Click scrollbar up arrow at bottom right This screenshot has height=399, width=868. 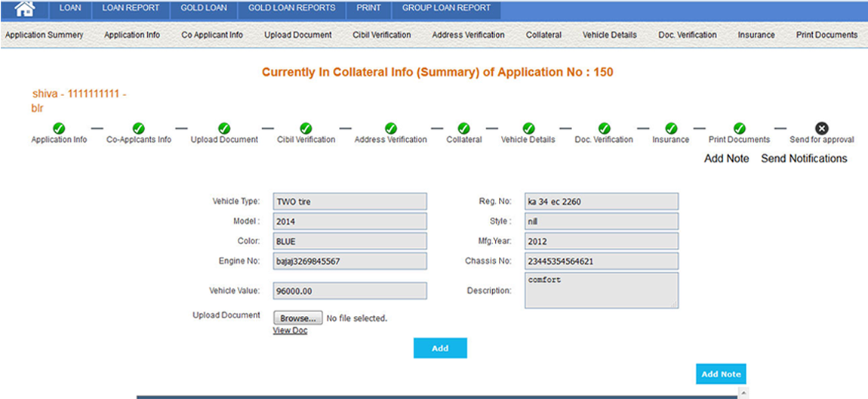743,392
